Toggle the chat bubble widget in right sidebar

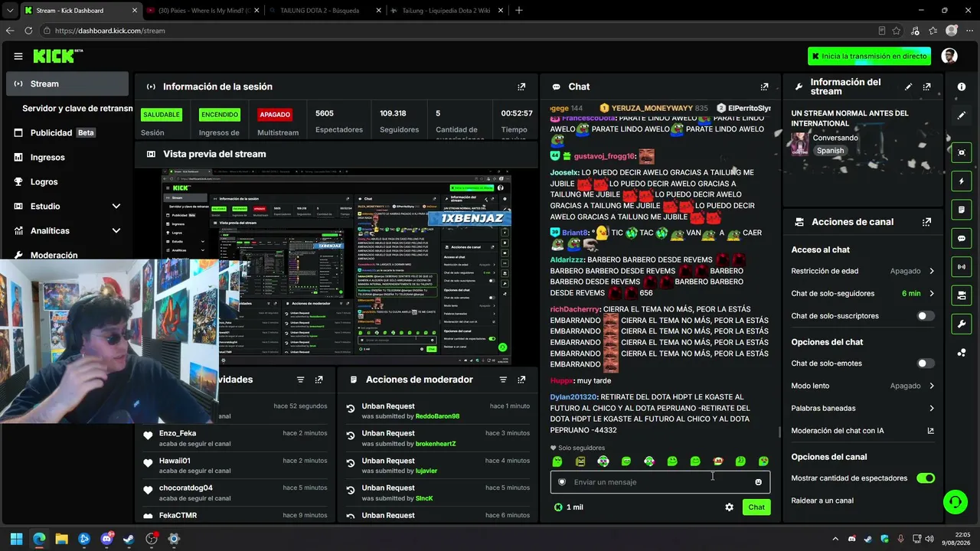pos(962,238)
